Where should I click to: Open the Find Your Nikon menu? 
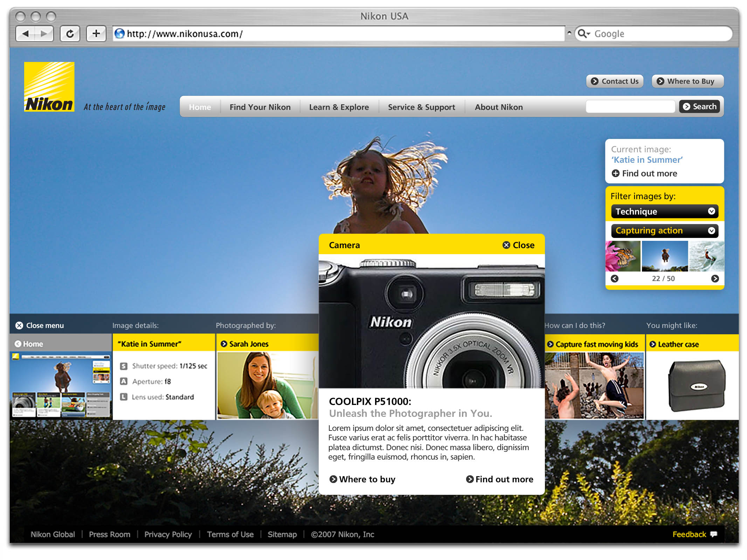[x=260, y=107]
